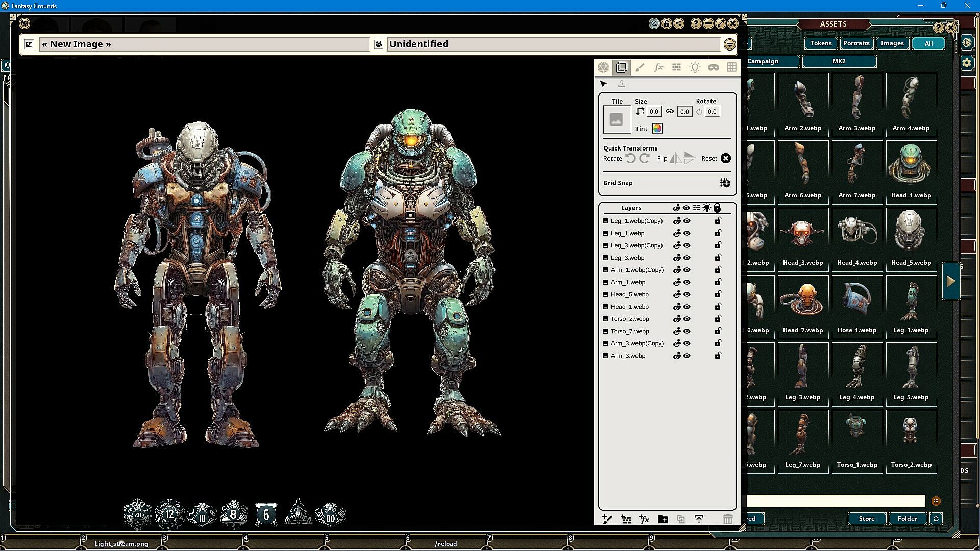Click the Store button
The width and height of the screenshot is (980, 551).
coord(866,519)
